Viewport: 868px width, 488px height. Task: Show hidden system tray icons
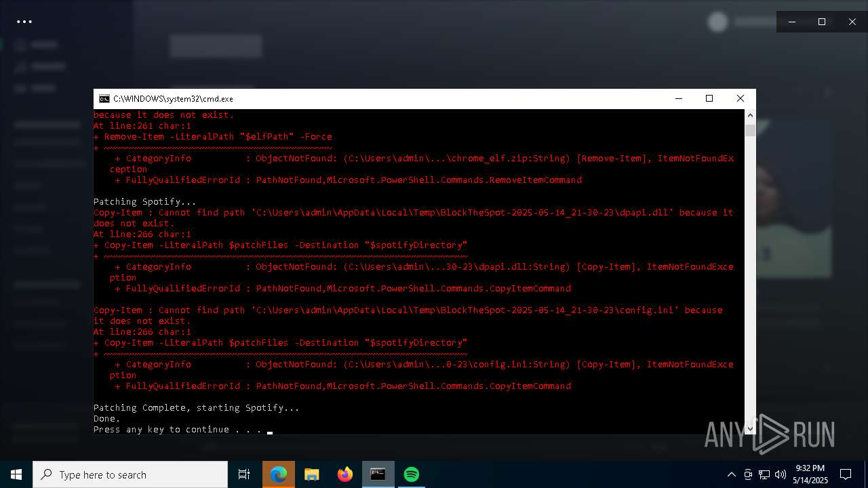tap(731, 474)
